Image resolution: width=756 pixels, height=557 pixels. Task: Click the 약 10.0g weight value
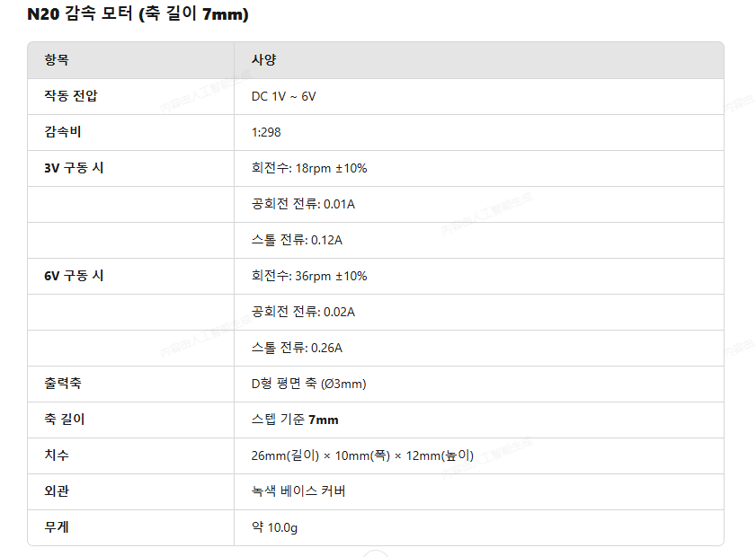point(274,527)
